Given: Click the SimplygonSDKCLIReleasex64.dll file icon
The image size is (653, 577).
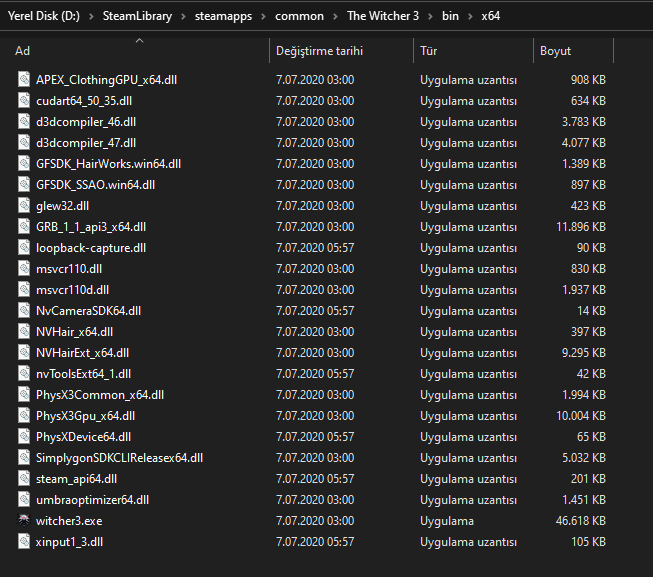Looking at the screenshot, I should (24, 457).
